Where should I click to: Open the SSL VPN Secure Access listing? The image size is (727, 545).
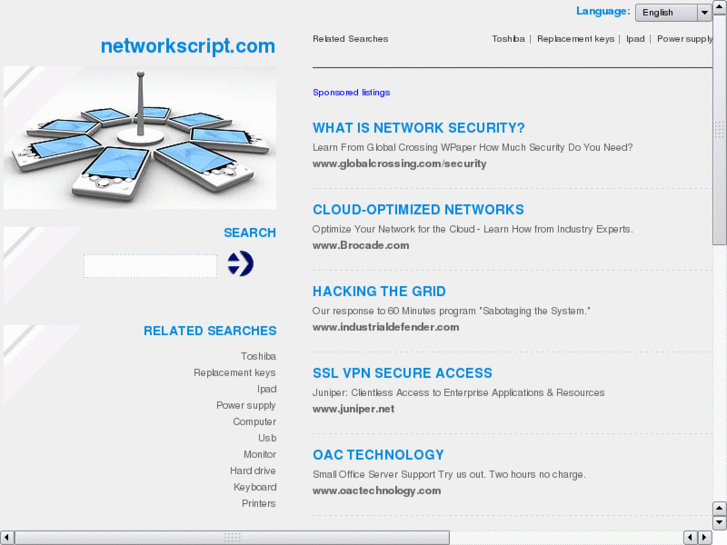pos(402,373)
